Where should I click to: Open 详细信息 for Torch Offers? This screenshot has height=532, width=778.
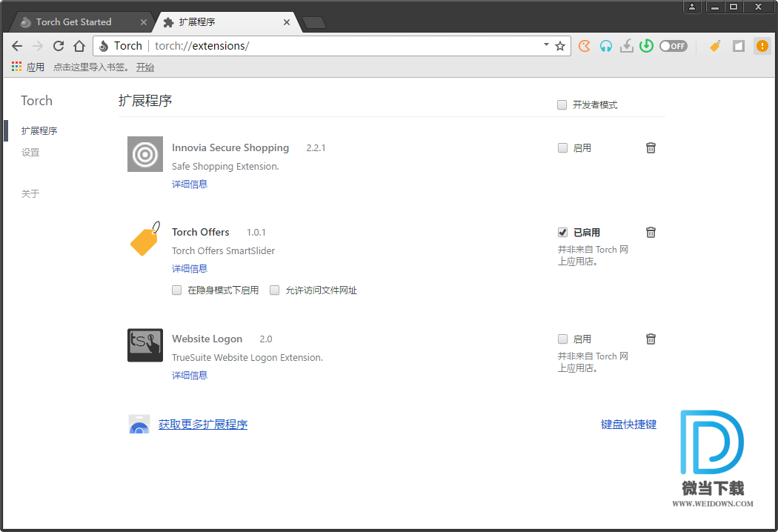click(190, 268)
